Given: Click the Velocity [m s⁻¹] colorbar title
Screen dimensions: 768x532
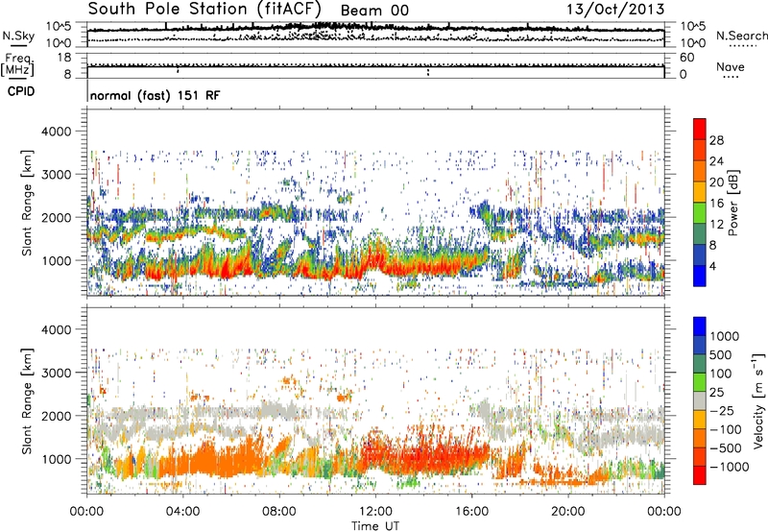Looking at the screenshot, I should [x=757, y=400].
